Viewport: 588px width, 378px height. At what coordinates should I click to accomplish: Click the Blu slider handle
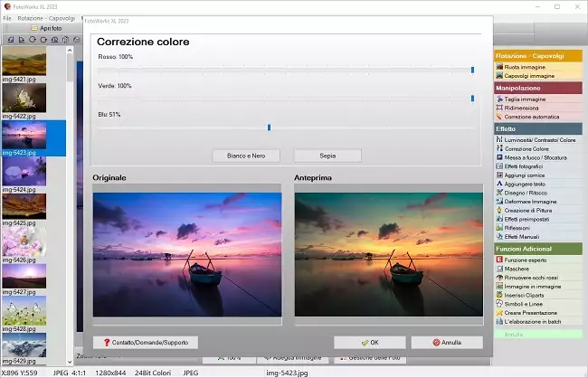tap(269, 128)
